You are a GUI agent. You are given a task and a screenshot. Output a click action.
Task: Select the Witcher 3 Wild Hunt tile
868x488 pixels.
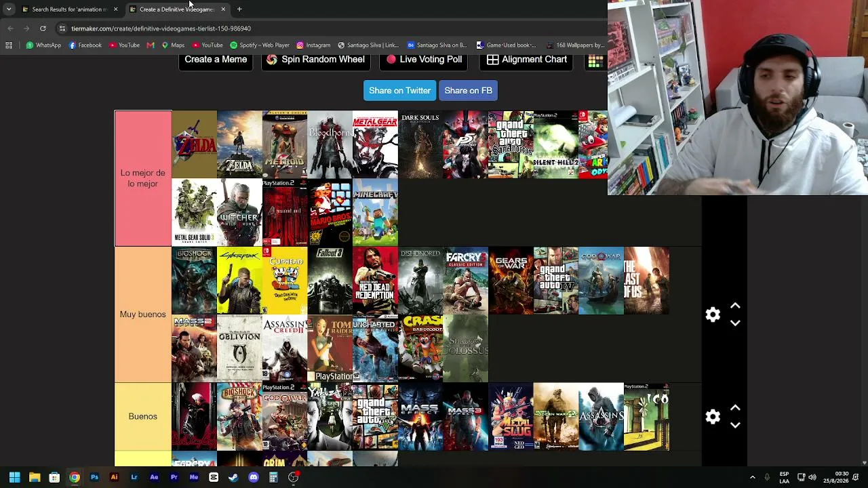tap(239, 212)
